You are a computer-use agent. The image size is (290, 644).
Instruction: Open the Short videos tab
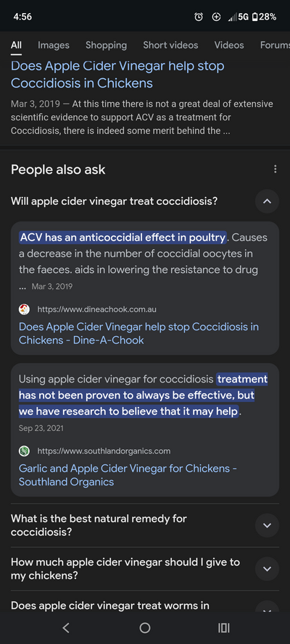[170, 45]
